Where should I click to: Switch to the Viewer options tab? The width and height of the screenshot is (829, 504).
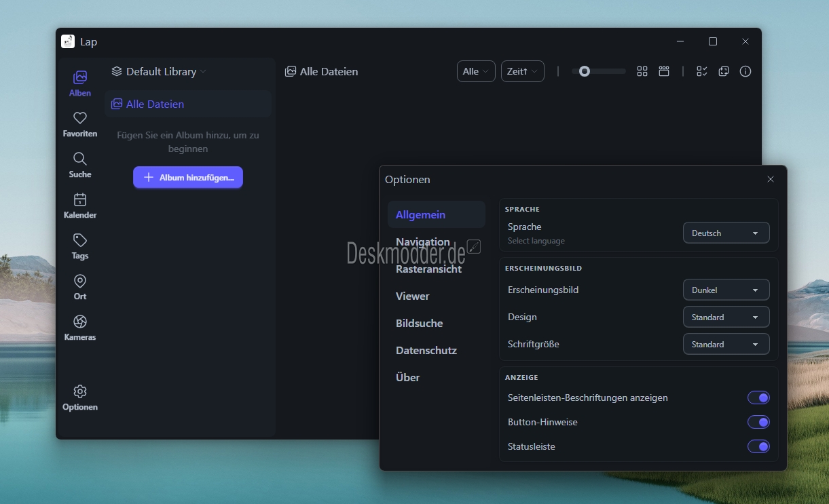tap(413, 296)
